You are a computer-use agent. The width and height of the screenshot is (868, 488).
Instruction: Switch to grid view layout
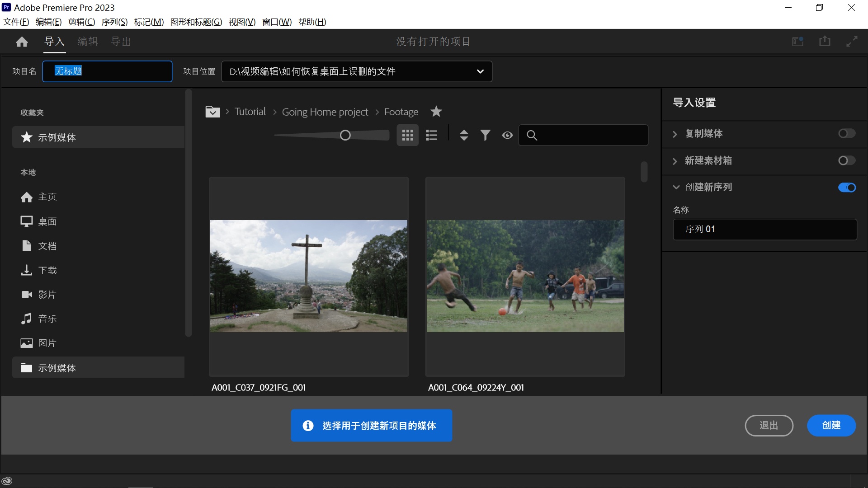click(408, 135)
